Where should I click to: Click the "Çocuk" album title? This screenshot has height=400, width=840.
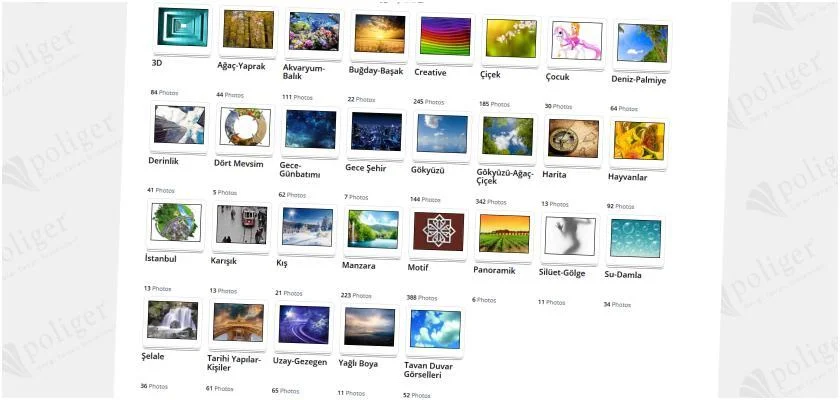point(557,77)
